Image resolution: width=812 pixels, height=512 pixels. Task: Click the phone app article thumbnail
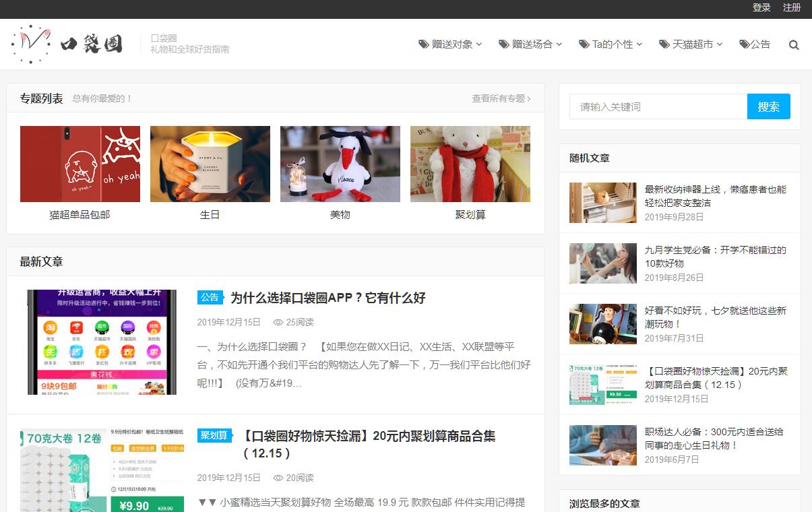tap(102, 342)
